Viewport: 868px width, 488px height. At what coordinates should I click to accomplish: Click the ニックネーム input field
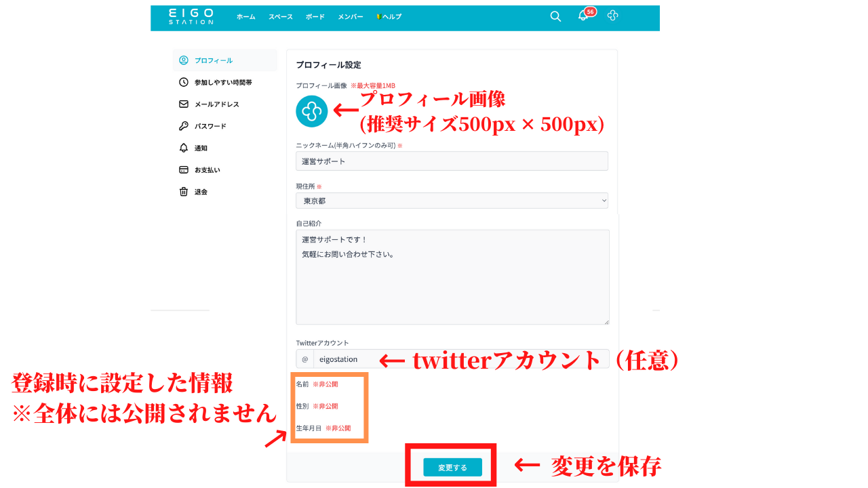pos(452,161)
